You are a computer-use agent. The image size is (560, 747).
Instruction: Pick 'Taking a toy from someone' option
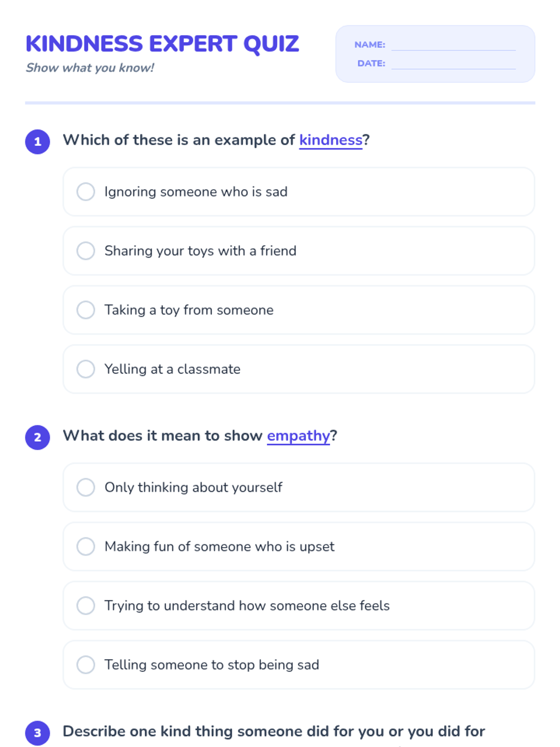coord(86,310)
